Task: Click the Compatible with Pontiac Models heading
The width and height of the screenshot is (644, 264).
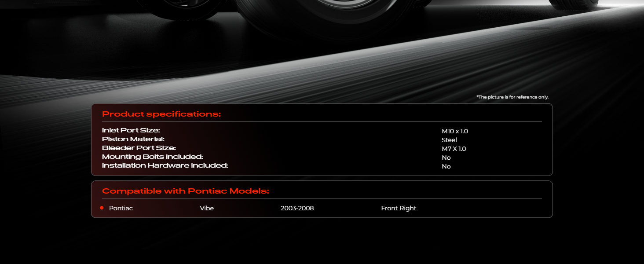Action: tap(185, 191)
